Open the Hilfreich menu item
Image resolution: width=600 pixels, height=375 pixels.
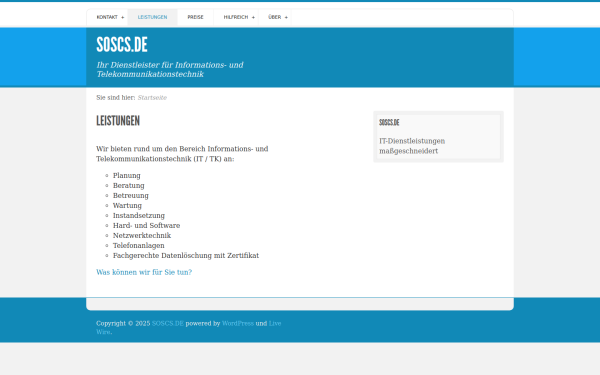pyautogui.click(x=236, y=17)
